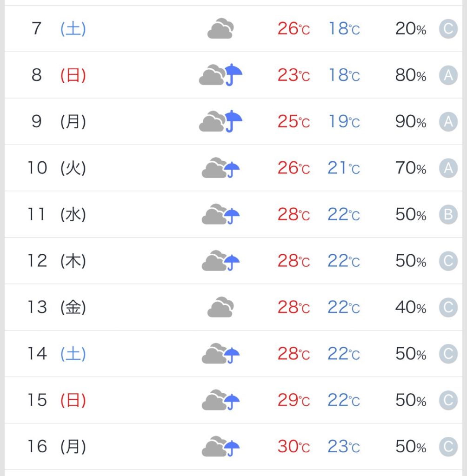Click the 15 (日) date label
Image resolution: width=467 pixels, height=476 pixels.
point(57,400)
